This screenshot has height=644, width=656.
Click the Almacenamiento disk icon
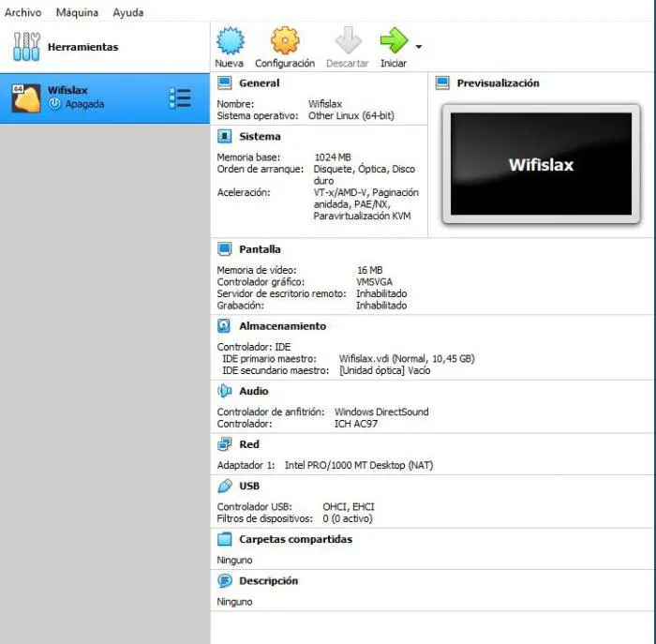tap(224, 326)
